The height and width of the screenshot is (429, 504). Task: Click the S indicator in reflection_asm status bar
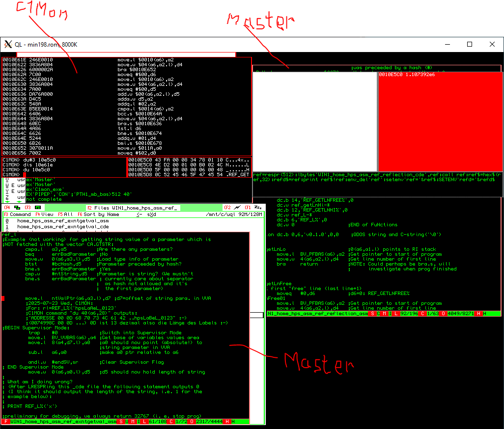tap(372, 313)
